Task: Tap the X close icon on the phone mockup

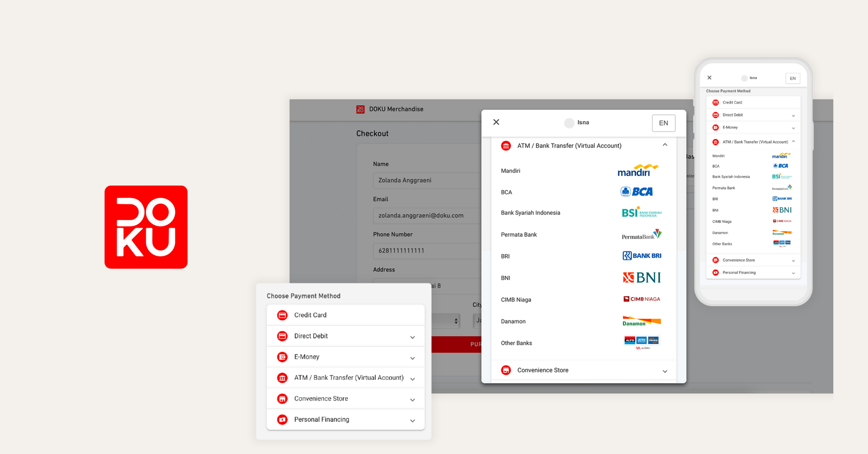Action: pyautogui.click(x=709, y=78)
